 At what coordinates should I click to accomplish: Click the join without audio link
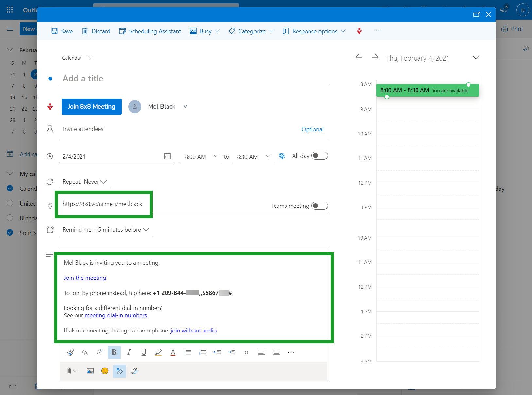[x=194, y=331]
